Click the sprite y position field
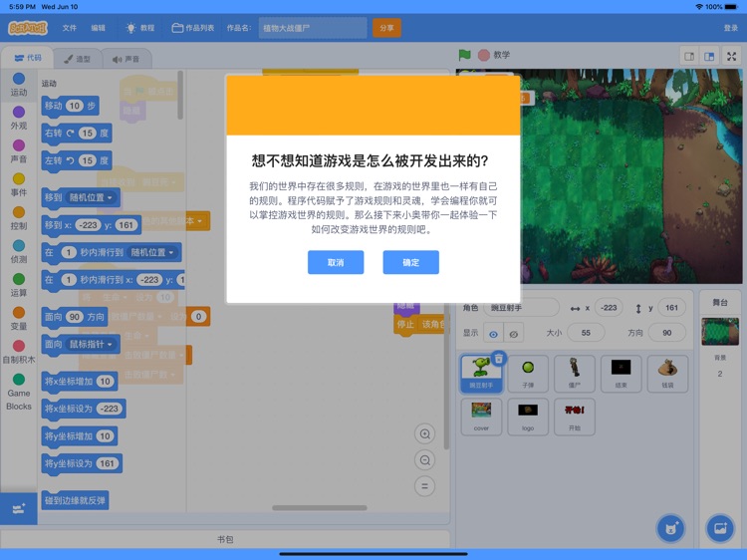Viewport: 747px width, 560px height. coord(671,308)
